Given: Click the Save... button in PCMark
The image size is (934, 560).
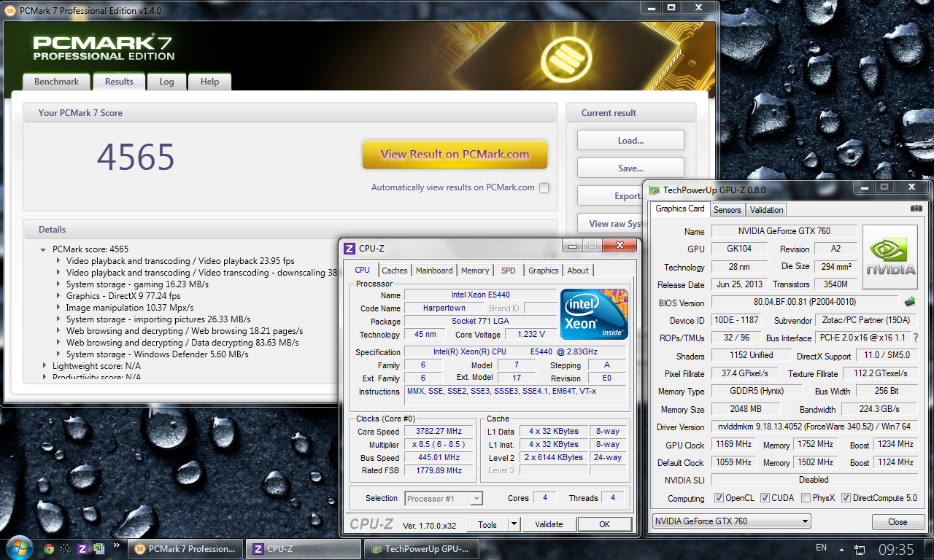Looking at the screenshot, I should (x=630, y=168).
